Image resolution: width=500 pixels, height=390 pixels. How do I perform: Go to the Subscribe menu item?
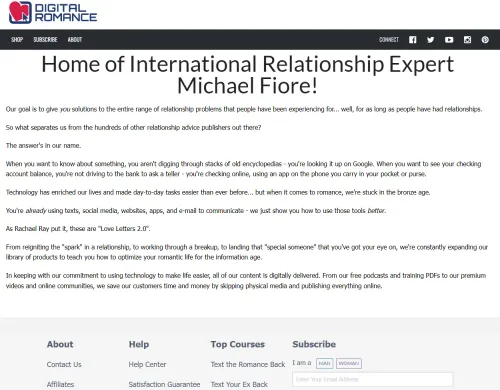45,40
